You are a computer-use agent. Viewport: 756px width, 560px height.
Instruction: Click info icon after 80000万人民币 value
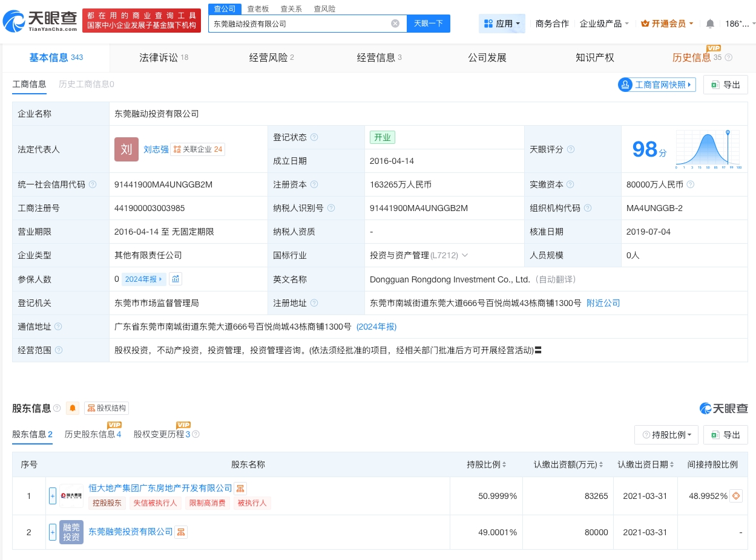691,184
